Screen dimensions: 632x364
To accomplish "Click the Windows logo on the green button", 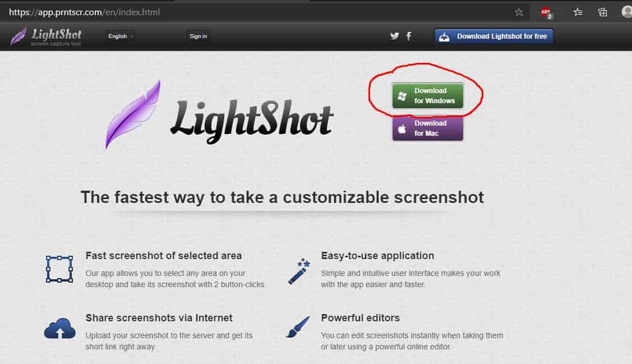I will pos(402,95).
